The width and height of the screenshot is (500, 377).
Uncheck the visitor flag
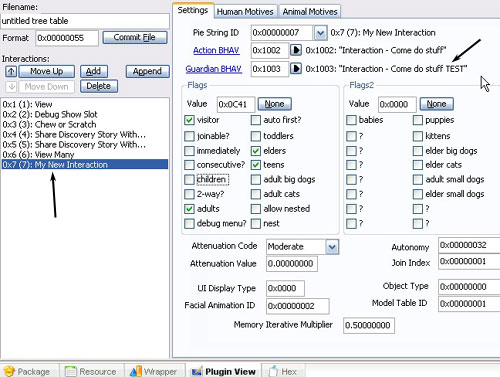189,120
